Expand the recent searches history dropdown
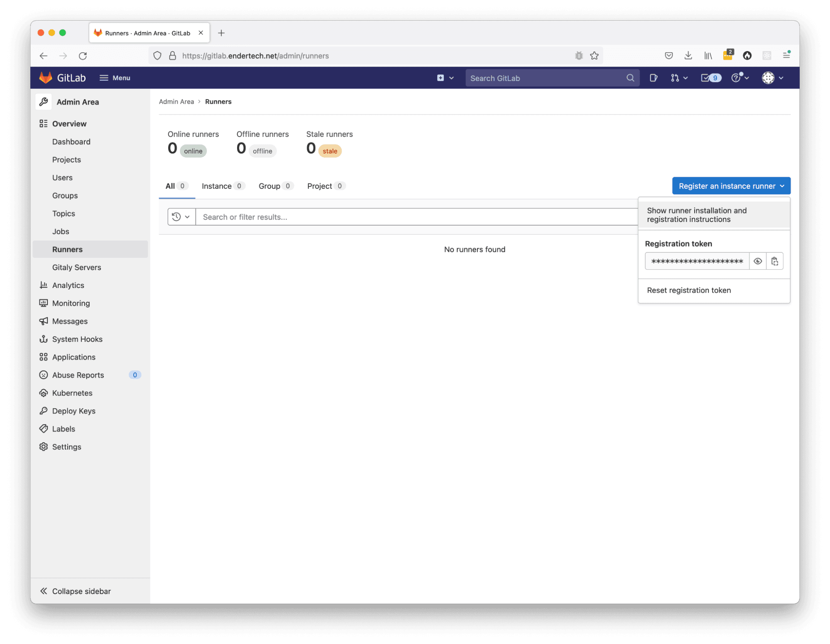830x644 pixels. (x=181, y=217)
